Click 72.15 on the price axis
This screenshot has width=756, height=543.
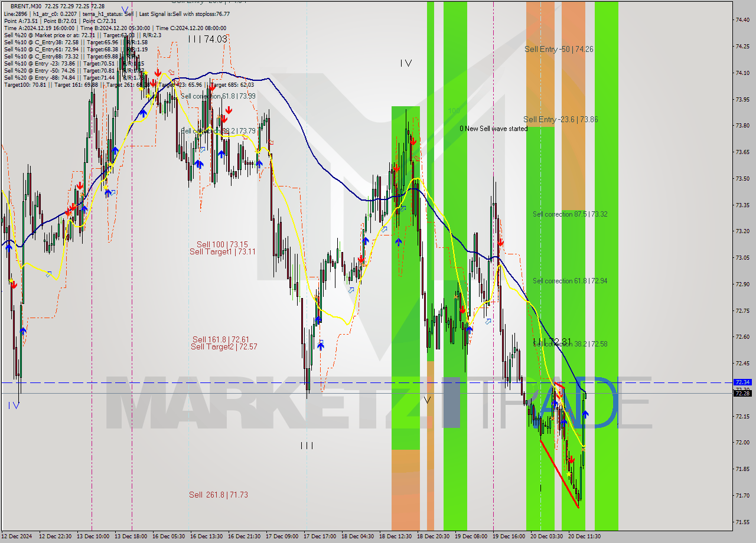point(742,416)
